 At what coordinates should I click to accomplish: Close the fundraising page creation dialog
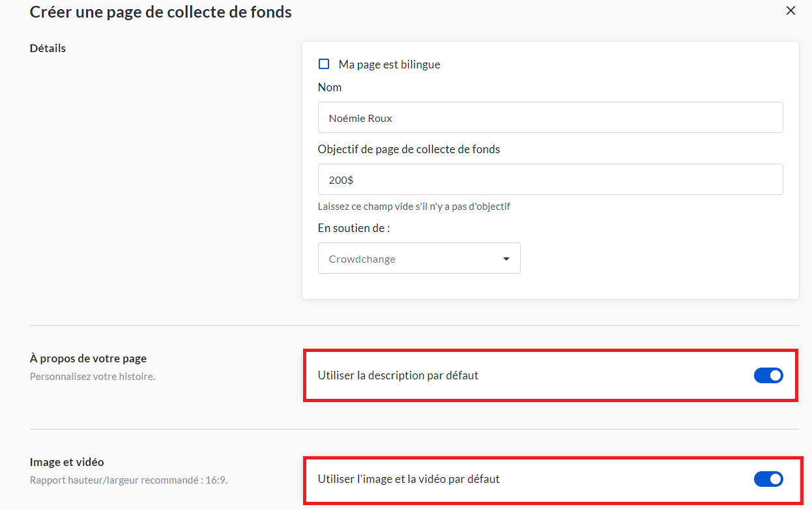[790, 10]
